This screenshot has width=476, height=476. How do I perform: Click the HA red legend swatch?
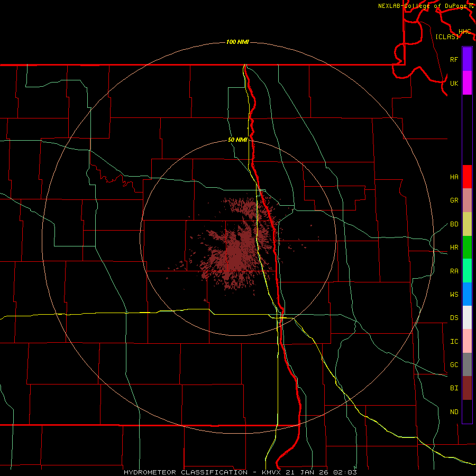click(467, 177)
